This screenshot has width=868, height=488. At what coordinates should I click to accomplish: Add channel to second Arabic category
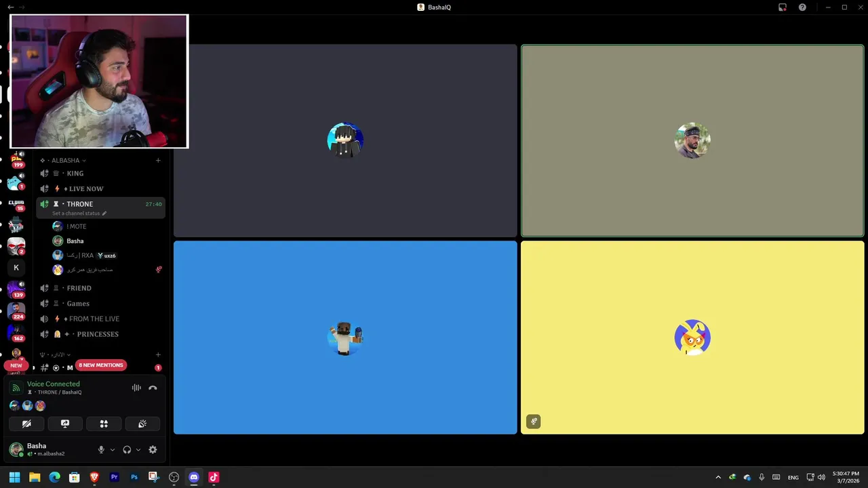pos(158,354)
